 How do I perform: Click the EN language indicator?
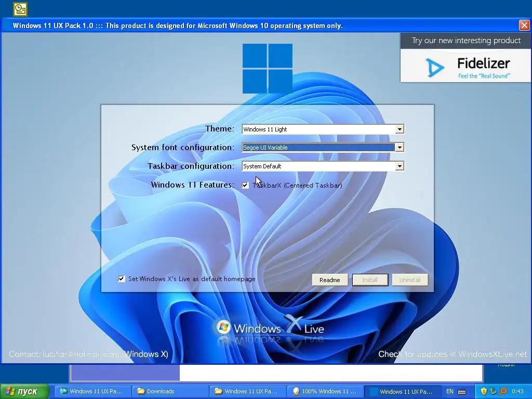[x=449, y=391]
